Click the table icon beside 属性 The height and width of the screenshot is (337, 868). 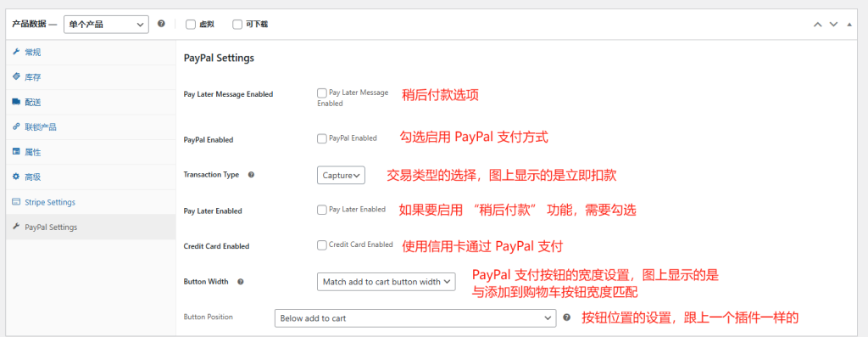(x=16, y=152)
